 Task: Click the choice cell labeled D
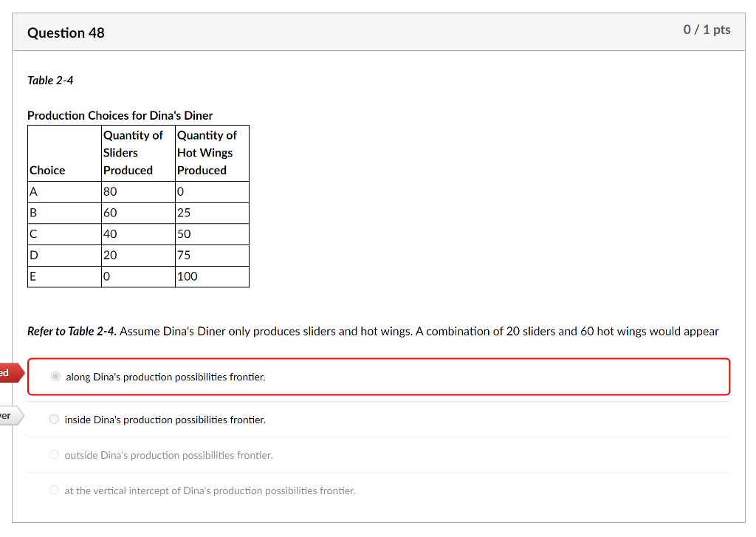click(65, 256)
